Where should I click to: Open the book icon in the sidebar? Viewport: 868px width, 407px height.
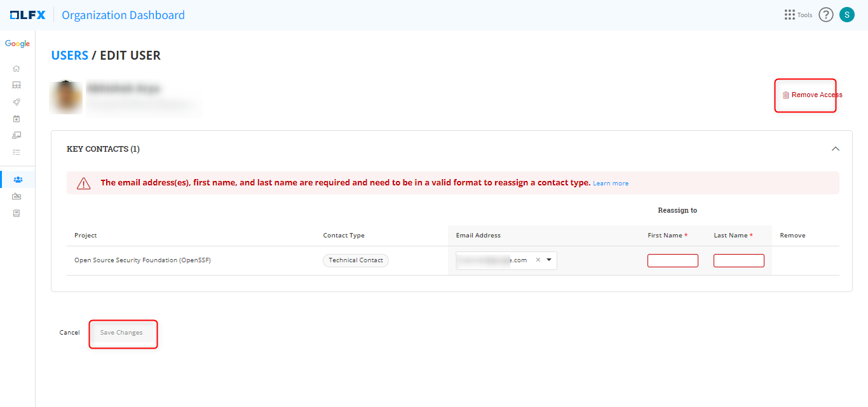[17, 213]
